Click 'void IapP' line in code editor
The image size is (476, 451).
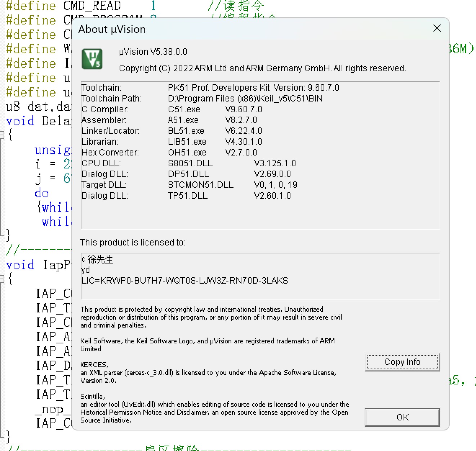39,265
